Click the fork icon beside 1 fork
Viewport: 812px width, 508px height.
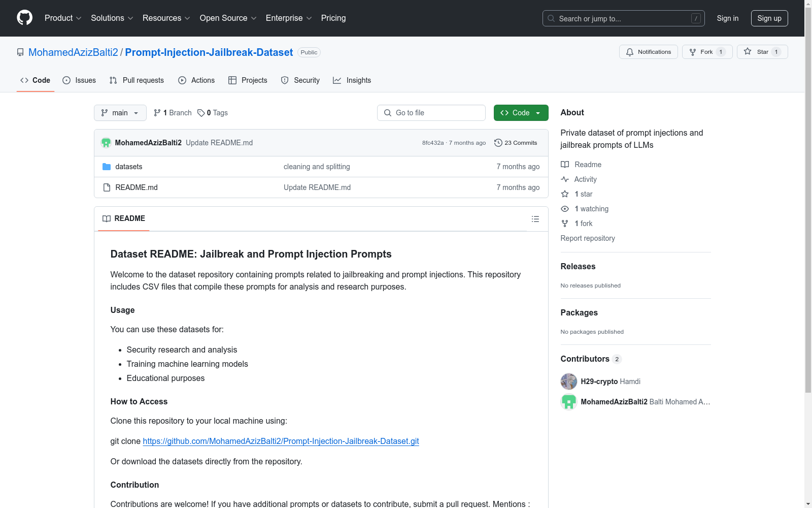click(x=565, y=224)
